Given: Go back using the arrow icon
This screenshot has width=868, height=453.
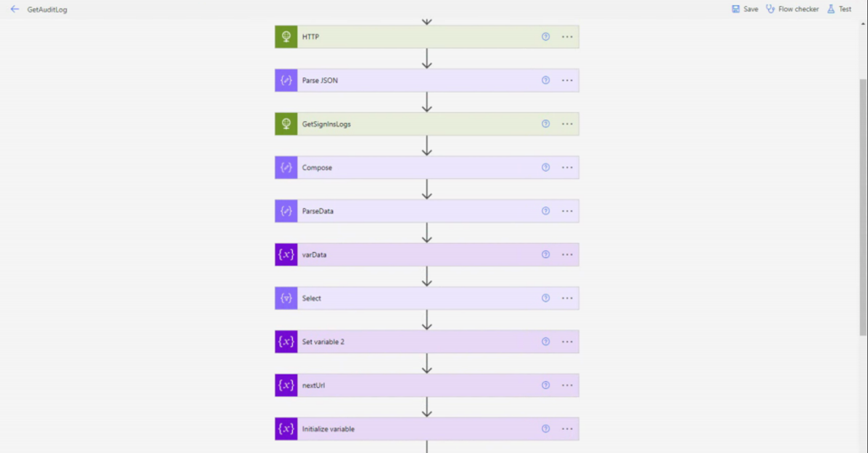Looking at the screenshot, I should click(x=14, y=9).
